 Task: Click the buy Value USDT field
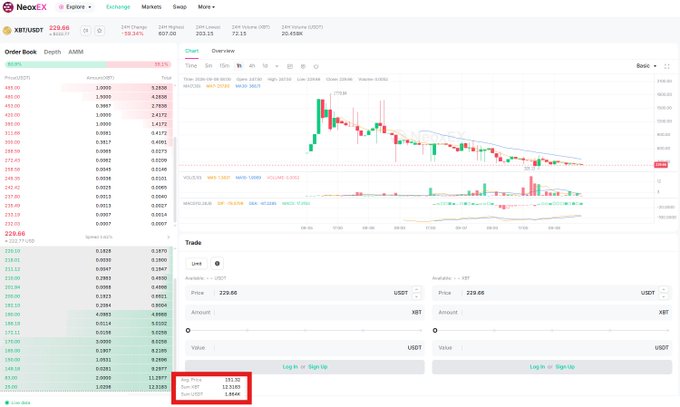pyautogui.click(x=305, y=348)
